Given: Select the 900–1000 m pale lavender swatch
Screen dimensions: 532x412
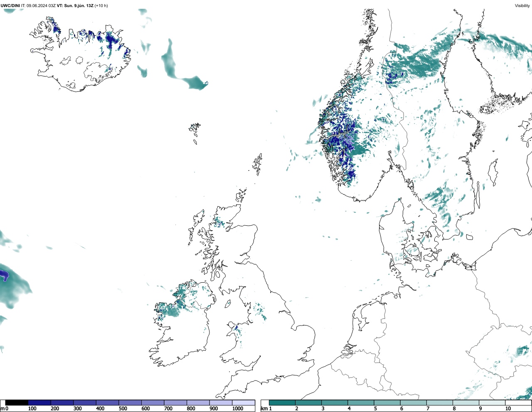Looking at the screenshot, I should pos(221,402).
